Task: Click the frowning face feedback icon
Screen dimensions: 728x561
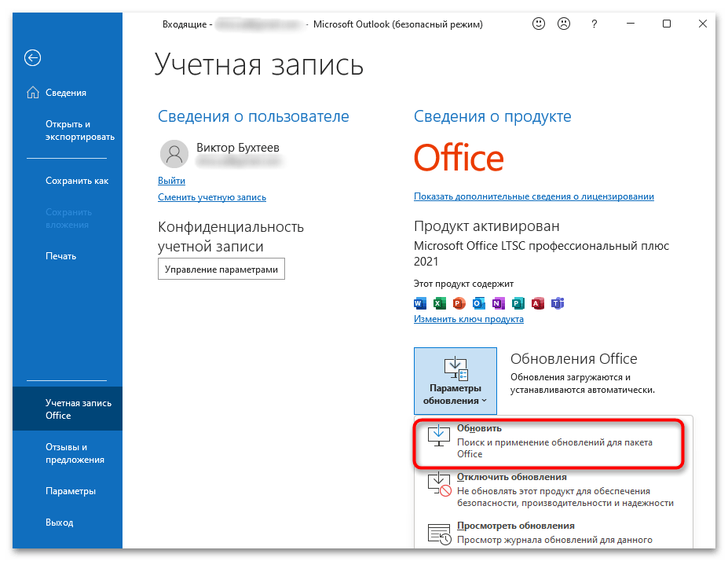Action: (564, 24)
